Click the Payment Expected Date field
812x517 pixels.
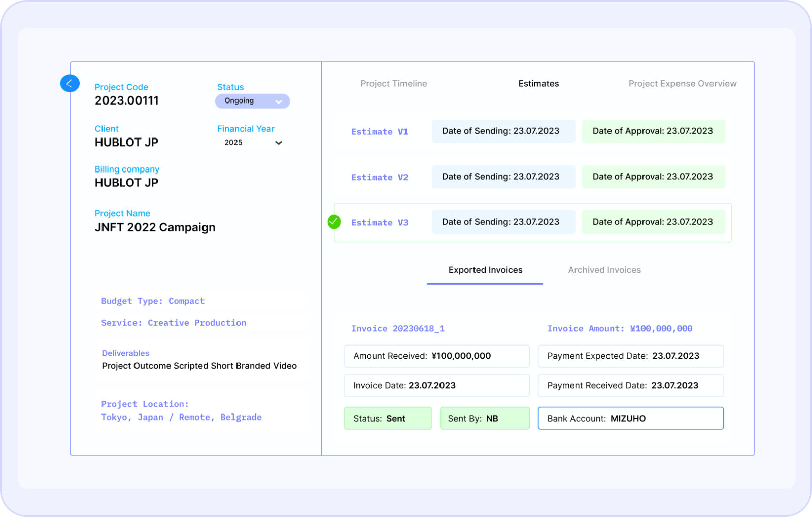[x=630, y=356]
